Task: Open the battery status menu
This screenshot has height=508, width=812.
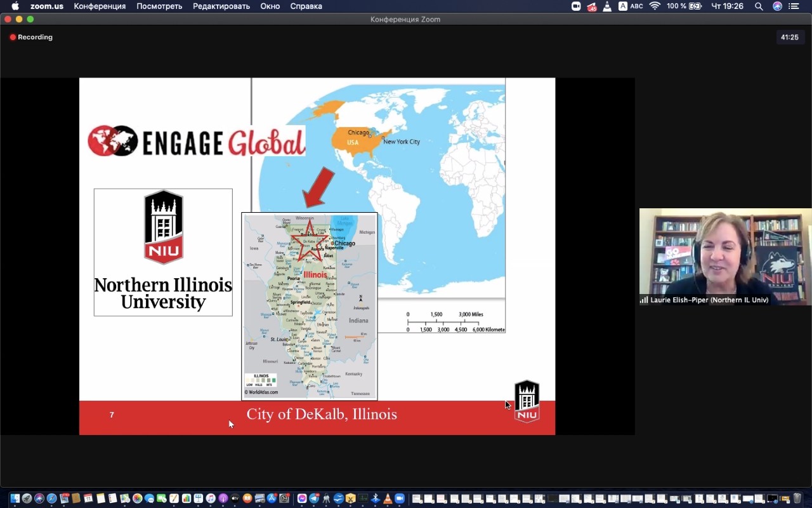Action: coord(695,6)
